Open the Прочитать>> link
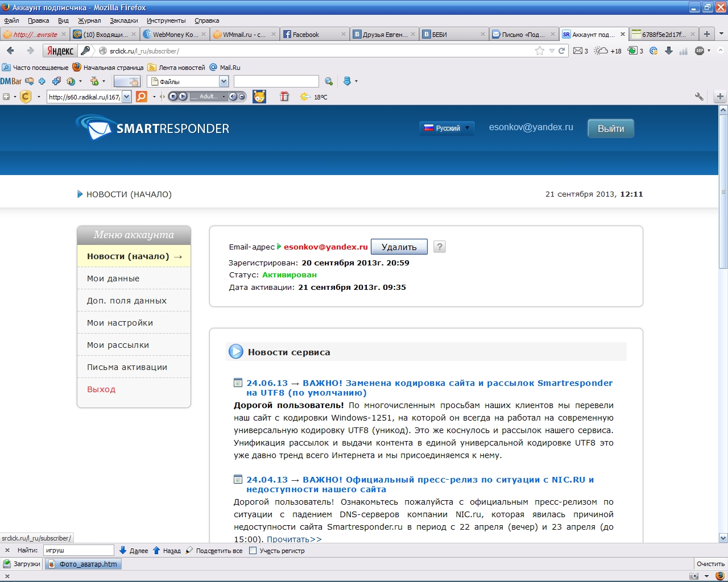Viewport: 728px width, 582px height. point(294,539)
